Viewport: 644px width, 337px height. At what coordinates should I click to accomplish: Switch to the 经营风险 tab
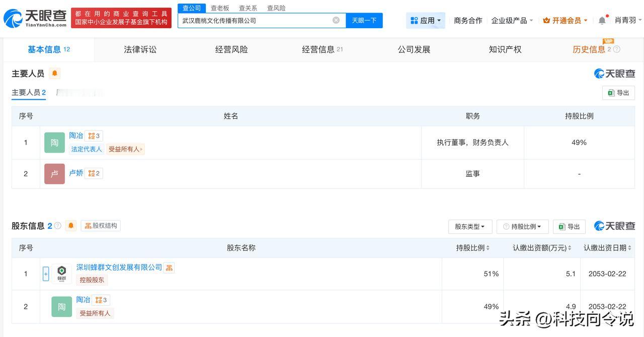(231, 49)
